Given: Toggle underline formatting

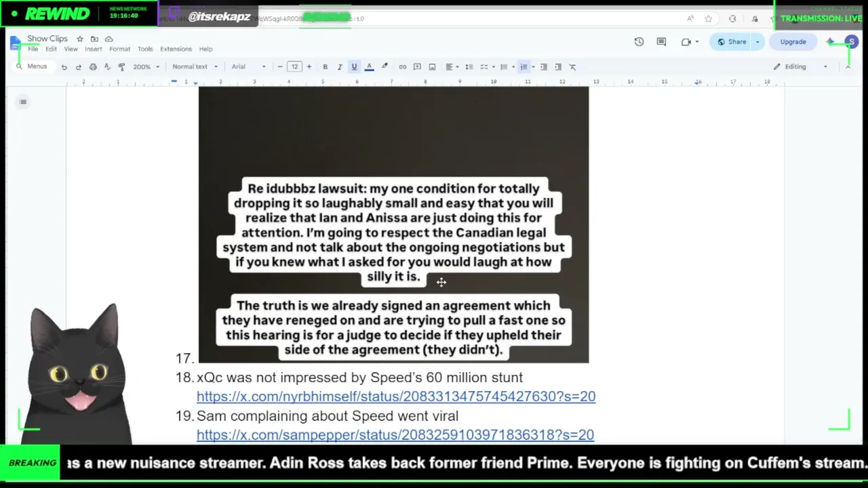Looking at the screenshot, I should 354,66.
